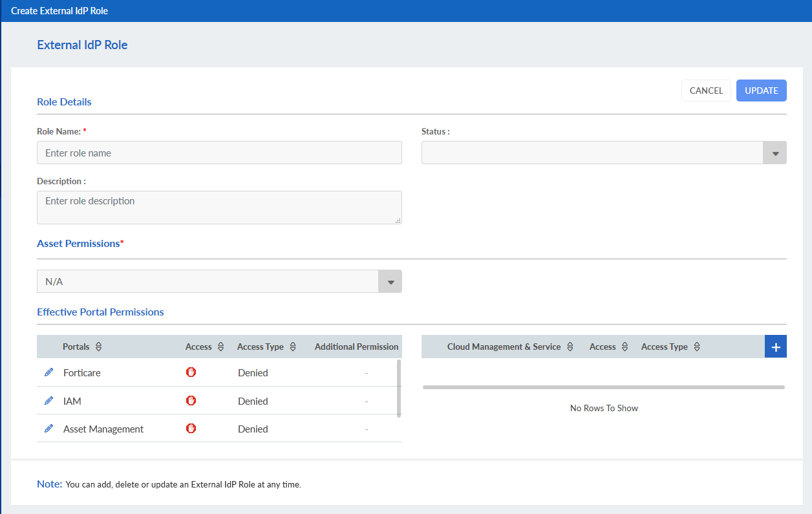Click the denied access icon for IAM
Viewport: 812px width, 514px height.
[x=191, y=400]
